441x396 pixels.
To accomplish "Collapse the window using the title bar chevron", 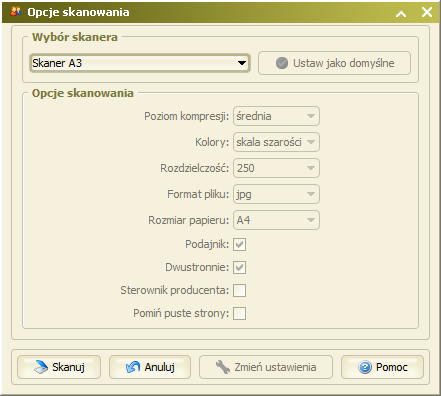I will pos(401,13).
